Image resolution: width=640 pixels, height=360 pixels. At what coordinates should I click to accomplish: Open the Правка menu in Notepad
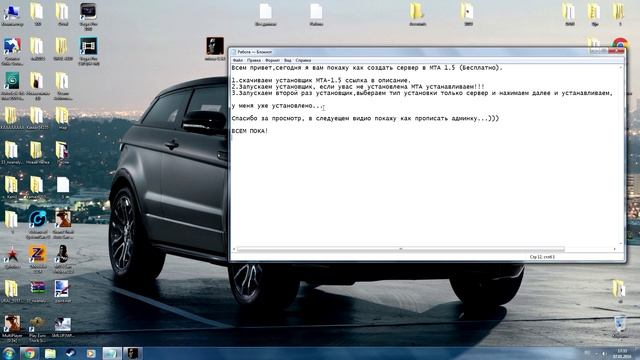[x=253, y=60]
